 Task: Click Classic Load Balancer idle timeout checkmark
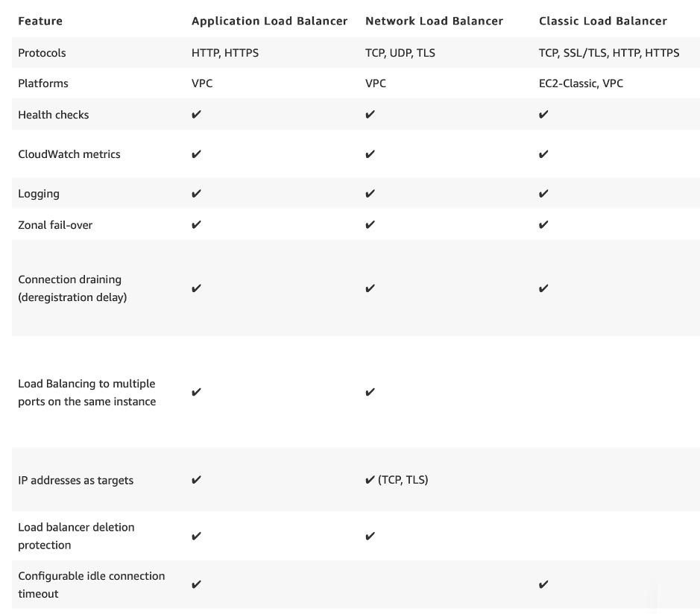(544, 585)
